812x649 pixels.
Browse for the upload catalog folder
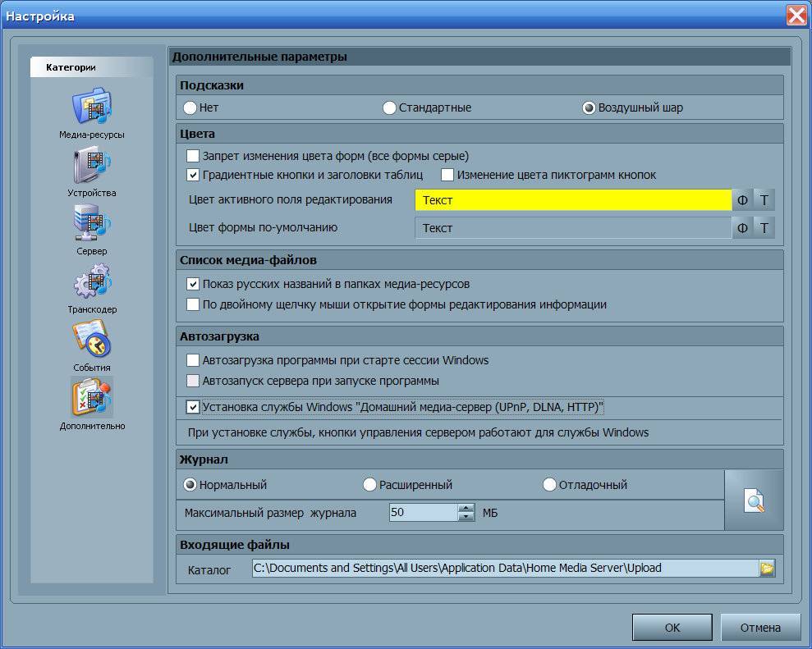tap(767, 569)
